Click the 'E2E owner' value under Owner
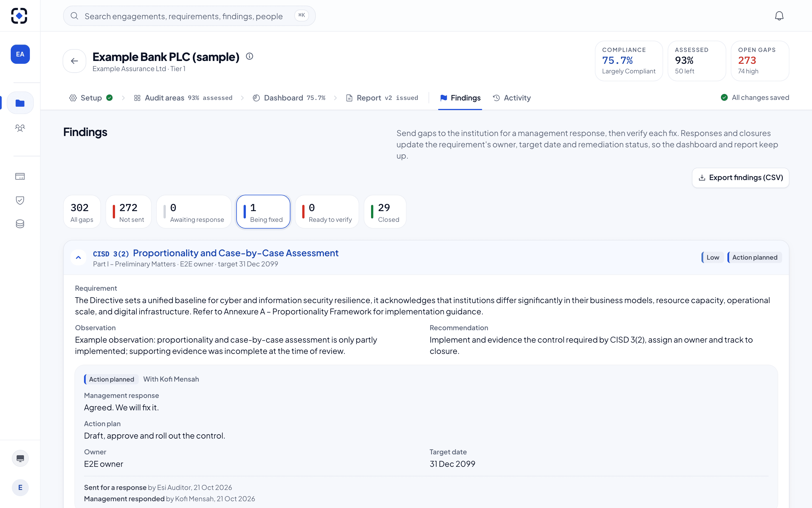Image resolution: width=812 pixels, height=508 pixels. [x=104, y=464]
